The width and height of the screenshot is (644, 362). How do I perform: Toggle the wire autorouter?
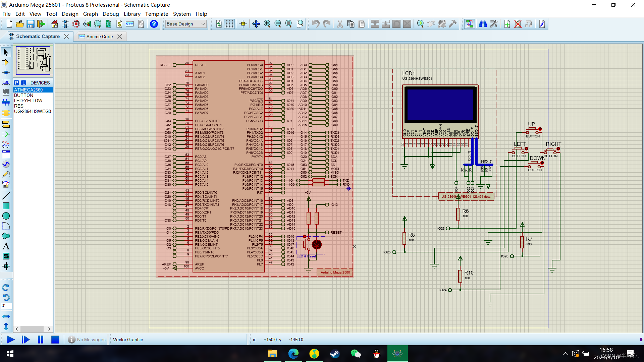pyautogui.click(x=470, y=24)
